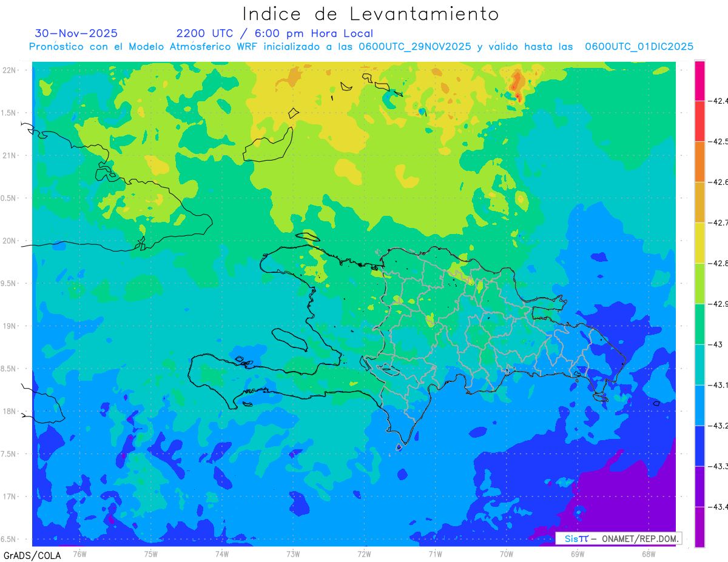Click the 19N latitude label
This screenshot has height=562, width=728.
coord(10,326)
